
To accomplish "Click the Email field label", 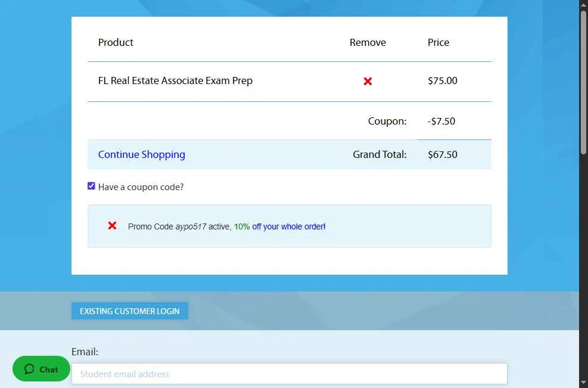I will pyautogui.click(x=85, y=352).
